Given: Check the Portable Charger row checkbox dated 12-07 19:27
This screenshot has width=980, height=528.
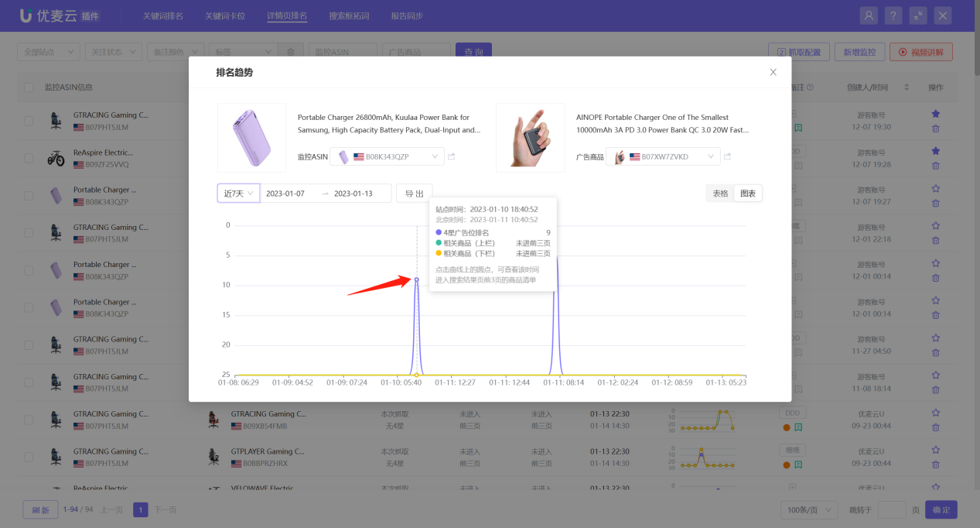Looking at the screenshot, I should 29,195.
